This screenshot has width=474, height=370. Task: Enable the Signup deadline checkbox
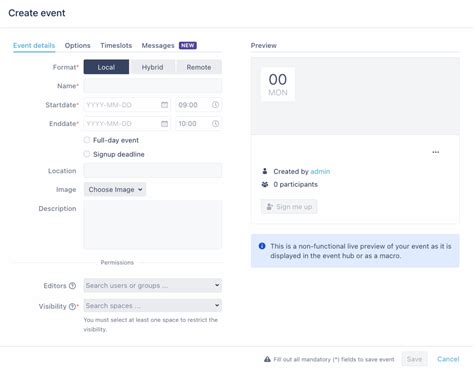pyautogui.click(x=87, y=154)
